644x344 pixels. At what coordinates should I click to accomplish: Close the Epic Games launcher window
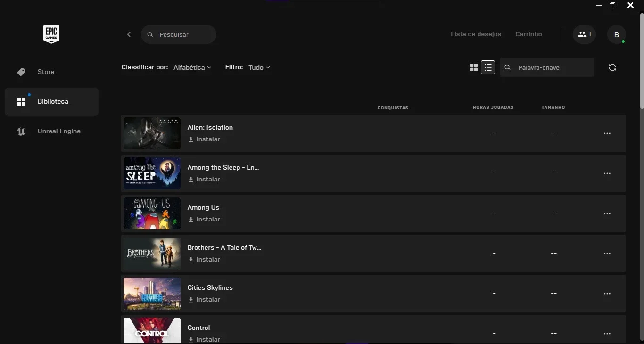point(630,6)
